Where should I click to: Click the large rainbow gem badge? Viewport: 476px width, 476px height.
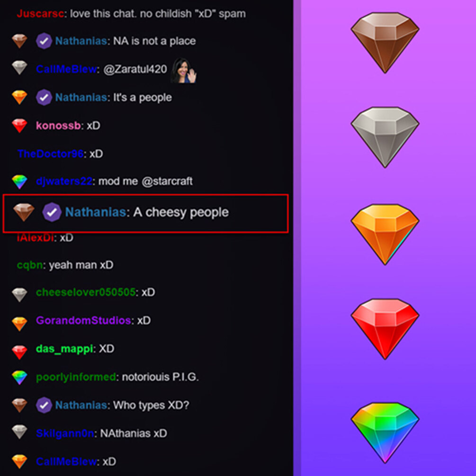(x=385, y=433)
